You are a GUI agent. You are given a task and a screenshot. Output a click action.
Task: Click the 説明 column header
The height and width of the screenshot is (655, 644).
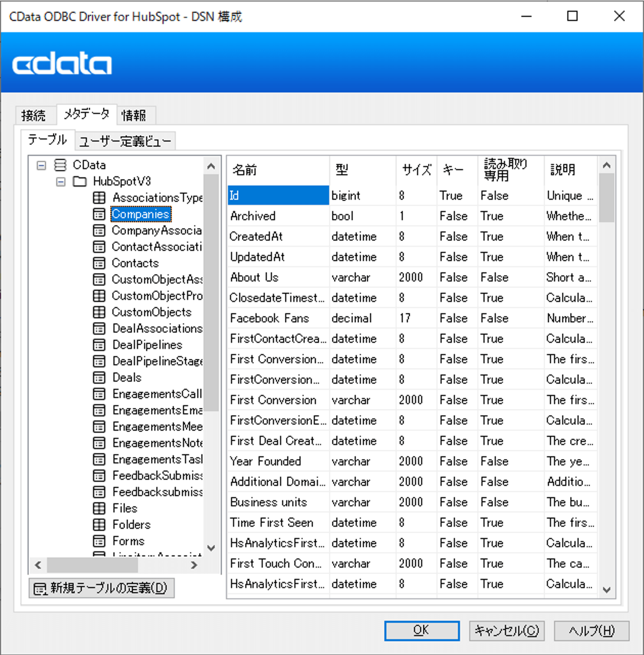tap(571, 170)
